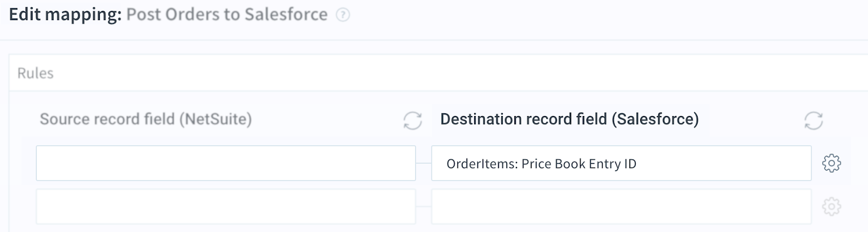
Task: Refresh the NetSuite source record fields
Action: pyautogui.click(x=412, y=120)
